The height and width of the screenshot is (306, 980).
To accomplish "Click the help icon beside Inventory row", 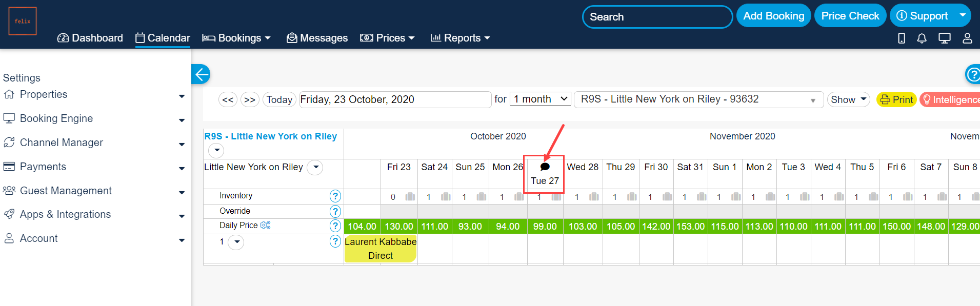I will coord(335,196).
